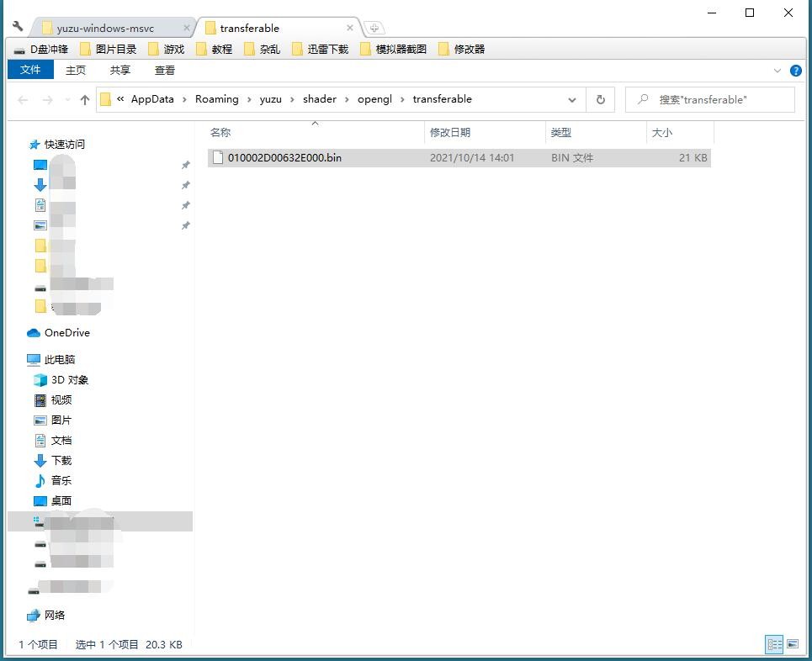Navigate to shader in address bar
The height and width of the screenshot is (661, 812).
click(x=320, y=99)
